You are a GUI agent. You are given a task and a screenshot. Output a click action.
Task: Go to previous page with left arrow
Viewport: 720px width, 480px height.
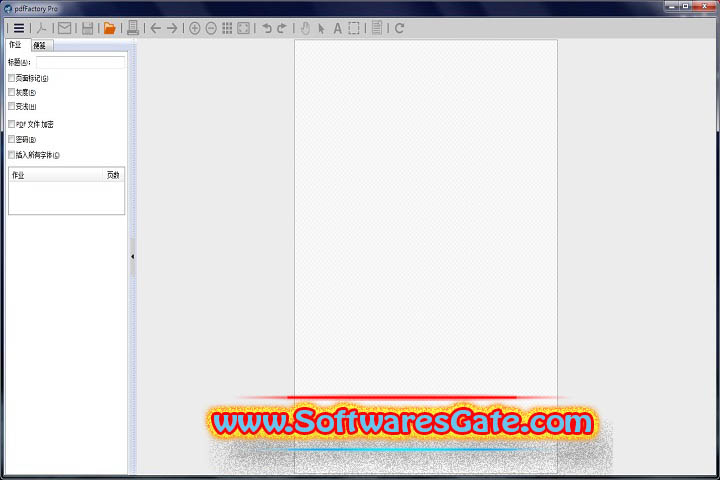click(156, 28)
